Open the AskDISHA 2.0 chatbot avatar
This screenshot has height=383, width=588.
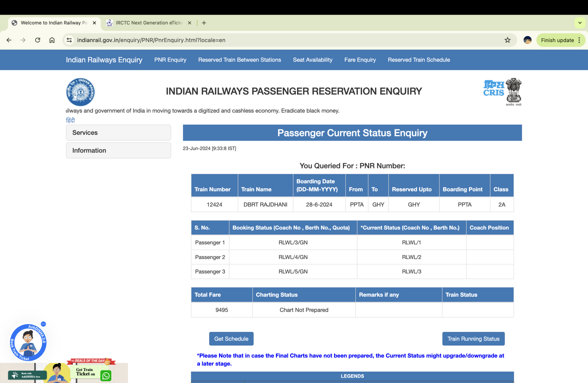(28, 343)
